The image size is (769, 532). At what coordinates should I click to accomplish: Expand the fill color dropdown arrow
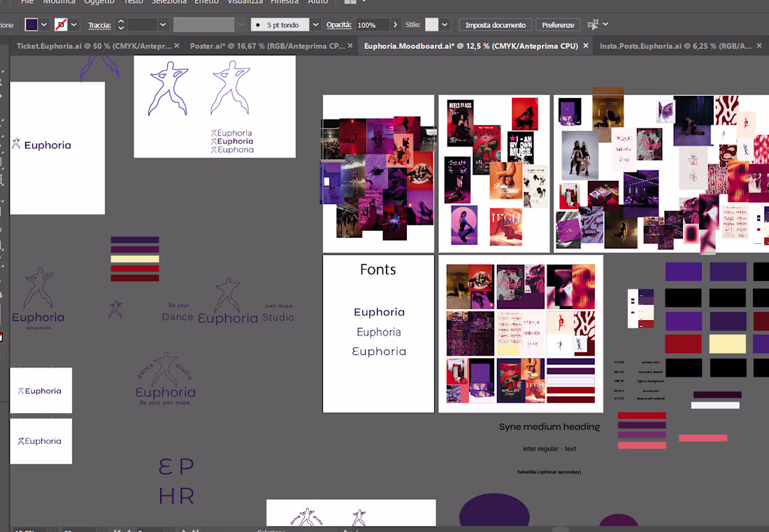point(44,24)
